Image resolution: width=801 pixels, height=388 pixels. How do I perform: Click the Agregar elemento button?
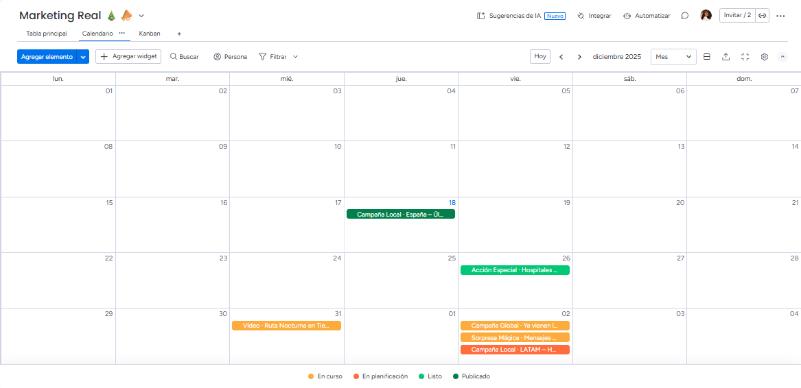coord(47,57)
